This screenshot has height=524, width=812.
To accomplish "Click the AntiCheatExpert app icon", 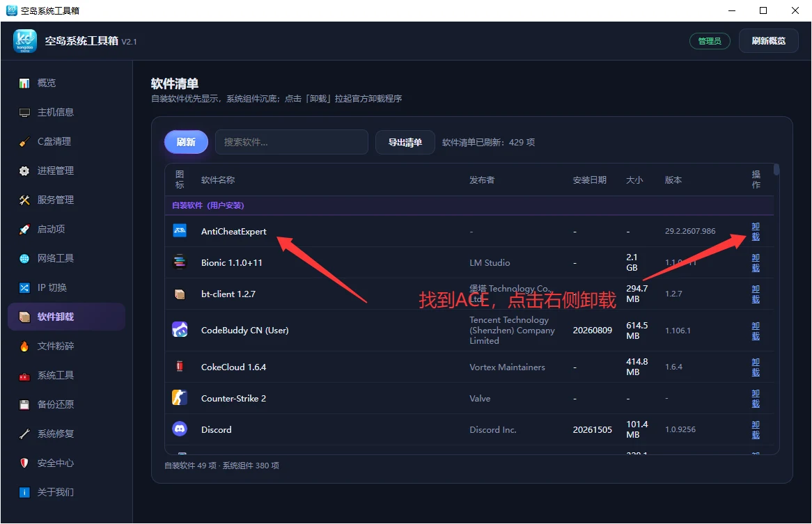I will [180, 231].
